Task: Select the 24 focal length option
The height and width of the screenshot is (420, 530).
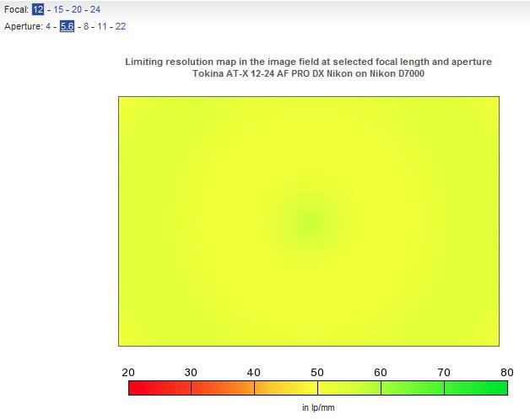Action: pos(95,9)
